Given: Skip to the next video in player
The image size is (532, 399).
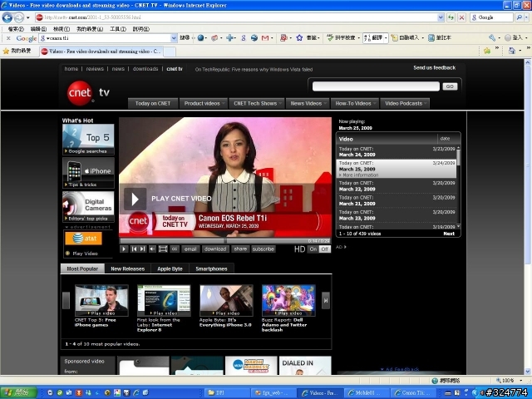Looking at the screenshot, I should click(x=143, y=249).
